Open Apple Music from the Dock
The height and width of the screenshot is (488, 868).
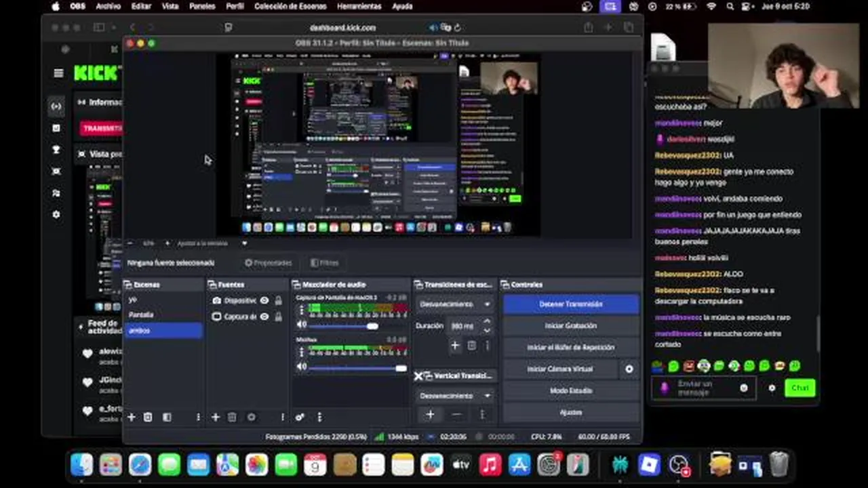click(x=490, y=464)
